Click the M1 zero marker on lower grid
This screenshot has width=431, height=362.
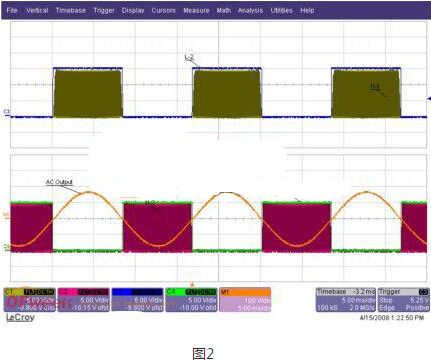click(6, 216)
